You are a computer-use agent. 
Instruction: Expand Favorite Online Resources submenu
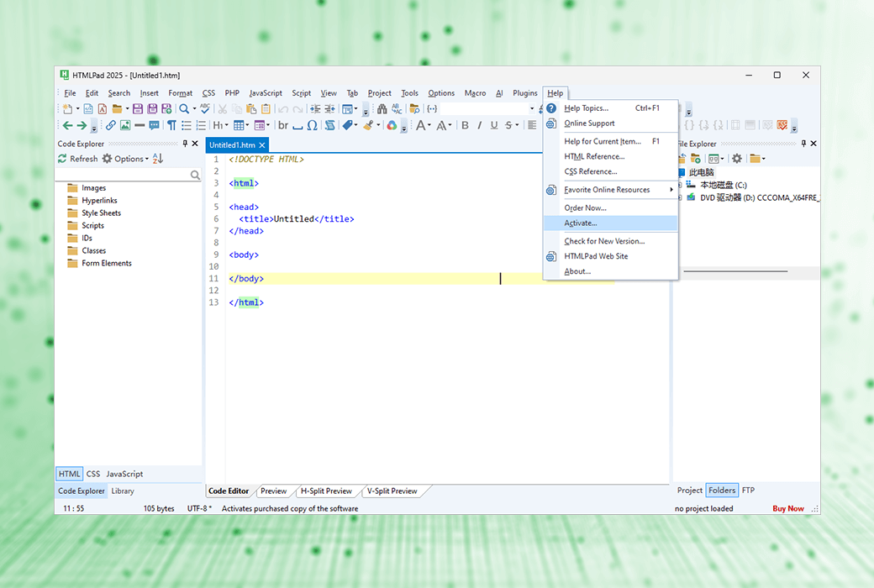click(610, 190)
